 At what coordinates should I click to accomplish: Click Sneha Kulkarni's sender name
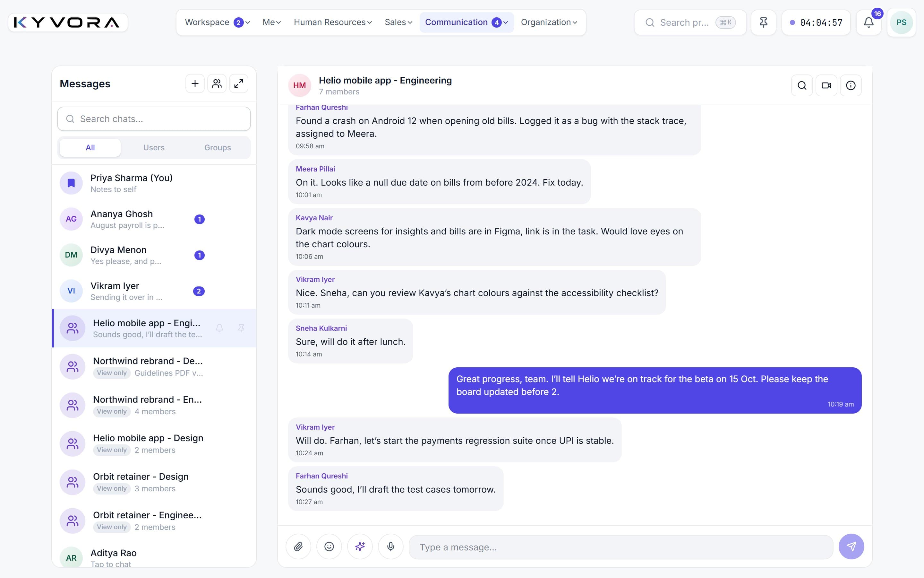pos(321,328)
